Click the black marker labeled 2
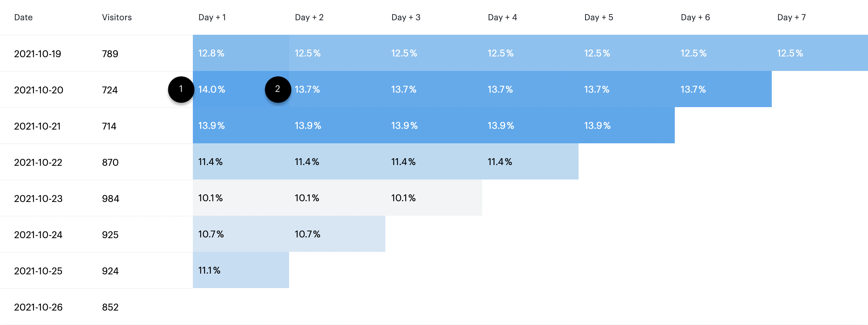Viewport: 868px width, 325px height. click(278, 89)
